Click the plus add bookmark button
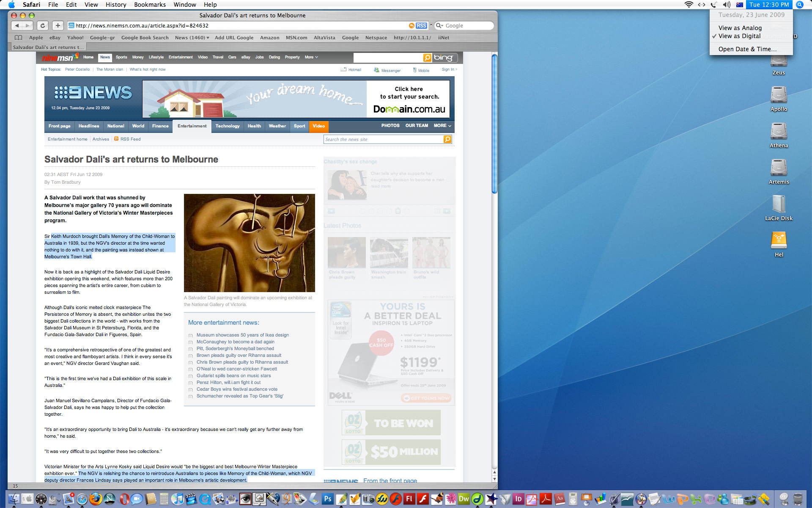 tap(58, 25)
